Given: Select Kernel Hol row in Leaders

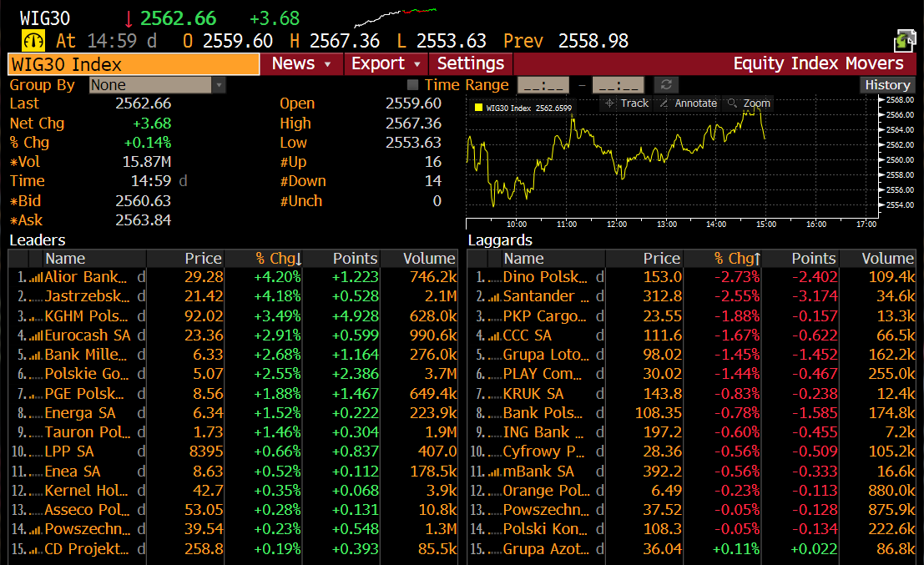Looking at the screenshot, I should [234, 491].
